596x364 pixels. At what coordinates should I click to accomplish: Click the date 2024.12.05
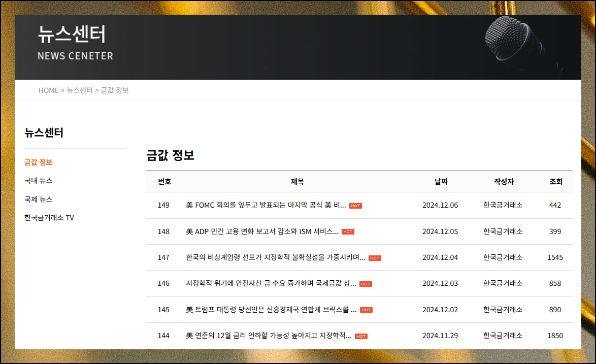click(440, 231)
